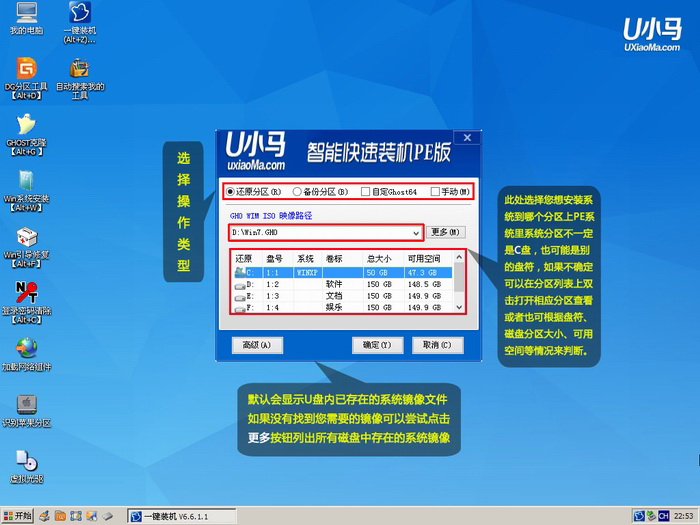700x525 pixels.
Task: Open the 虚拟光驱 desktop icon
Action: click(26, 467)
